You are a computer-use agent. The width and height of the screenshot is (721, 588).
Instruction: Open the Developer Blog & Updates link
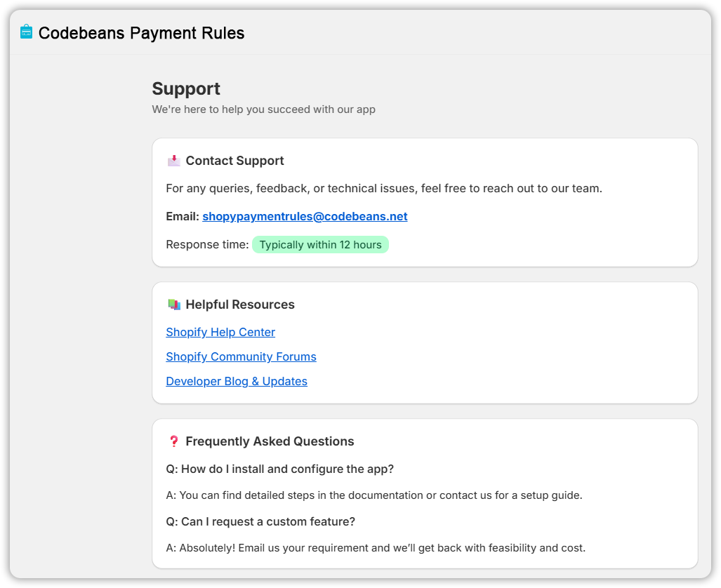237,382
